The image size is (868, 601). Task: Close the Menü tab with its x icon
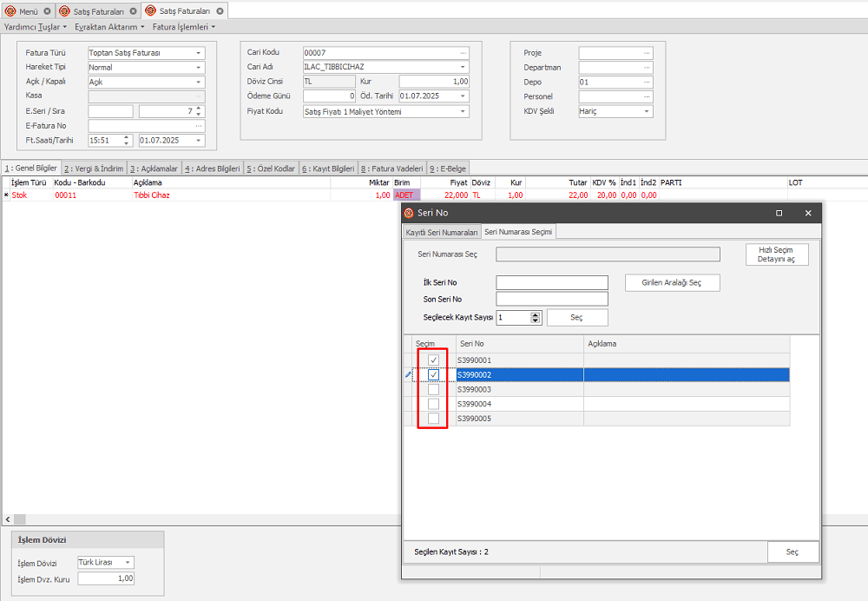47,11
